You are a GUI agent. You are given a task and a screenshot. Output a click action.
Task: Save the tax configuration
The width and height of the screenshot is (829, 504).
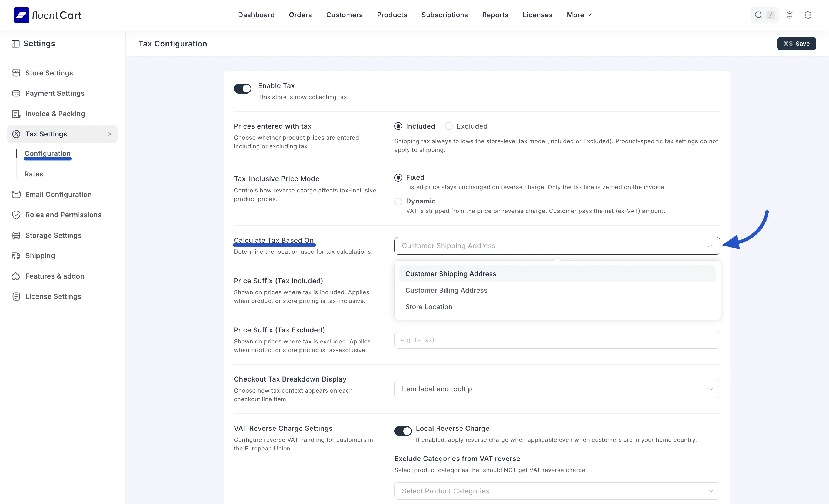(x=796, y=44)
